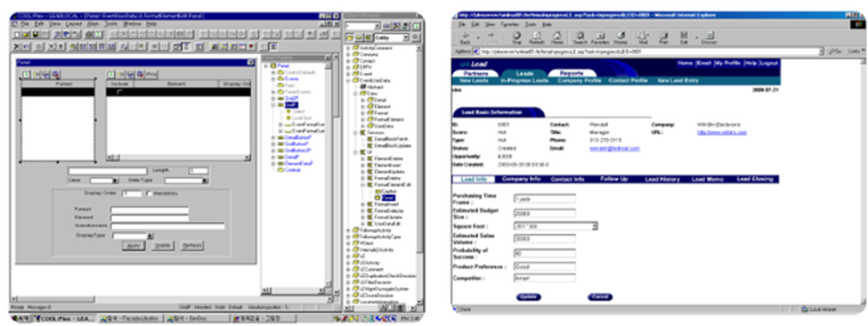Image resolution: width=868 pixels, height=326 pixels.
Task: Click the Save disk icon in COOL:Plex toolbar
Action: pyautogui.click(x=36, y=35)
